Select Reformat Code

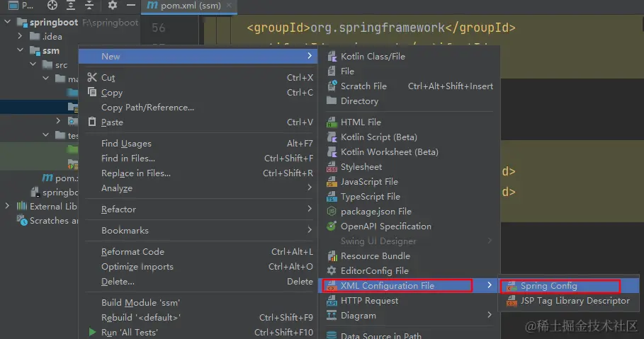198,251
